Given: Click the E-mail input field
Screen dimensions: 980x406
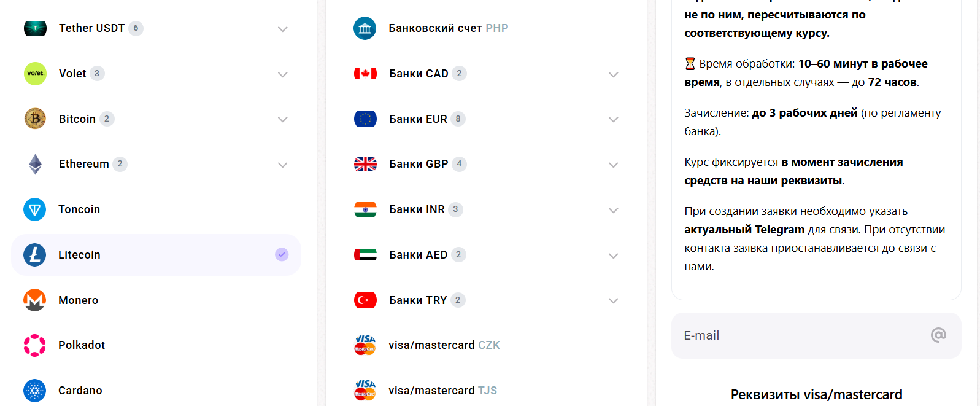Looking at the screenshot, I should [x=798, y=335].
